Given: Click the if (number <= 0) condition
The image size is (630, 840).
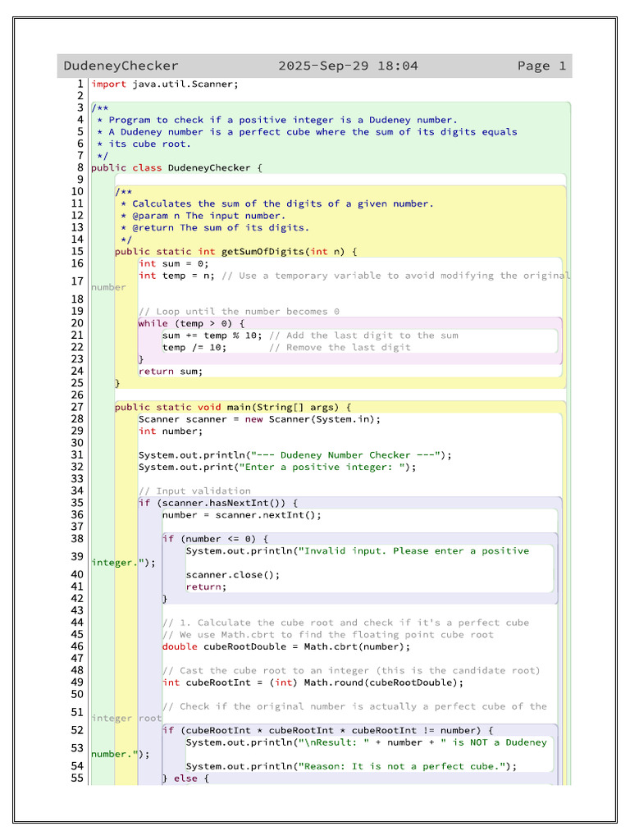Looking at the screenshot, I should click(216, 539).
